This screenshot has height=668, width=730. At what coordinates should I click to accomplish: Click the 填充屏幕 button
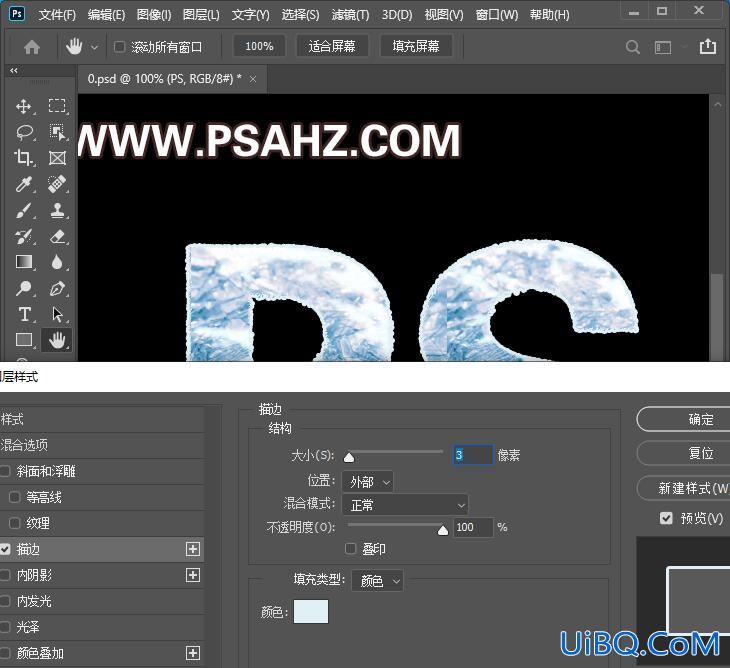[x=416, y=46]
